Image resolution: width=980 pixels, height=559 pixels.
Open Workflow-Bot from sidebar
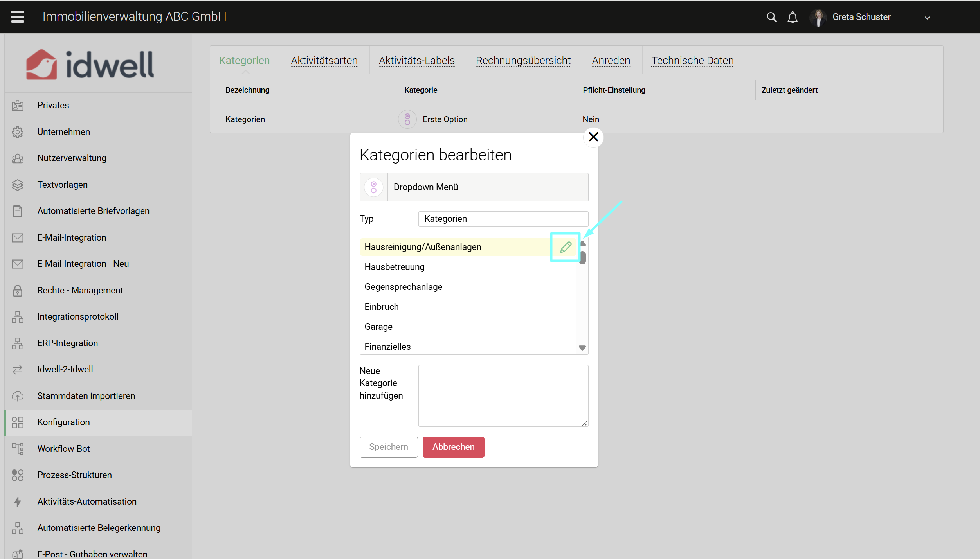[63, 448]
